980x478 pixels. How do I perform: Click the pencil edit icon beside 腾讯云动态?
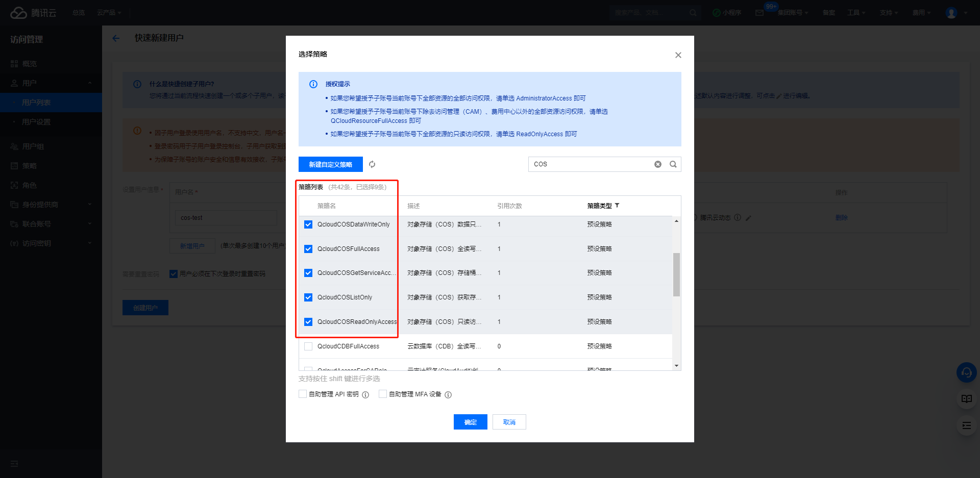pyautogui.click(x=748, y=218)
